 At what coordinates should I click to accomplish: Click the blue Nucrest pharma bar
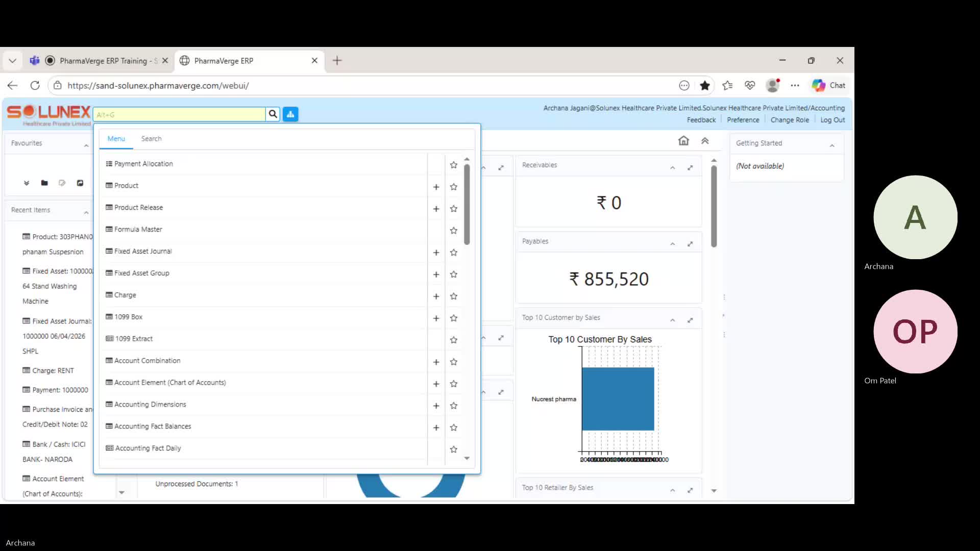click(x=618, y=399)
